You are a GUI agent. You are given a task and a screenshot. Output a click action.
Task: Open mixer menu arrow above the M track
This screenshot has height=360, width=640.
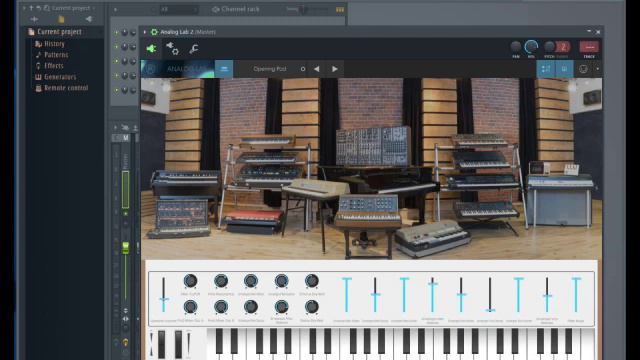click(116, 127)
